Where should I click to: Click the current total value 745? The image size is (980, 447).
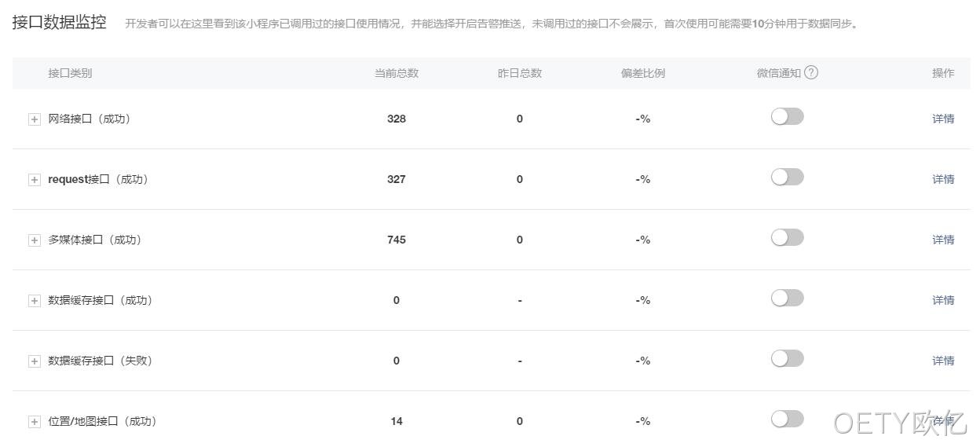point(397,240)
